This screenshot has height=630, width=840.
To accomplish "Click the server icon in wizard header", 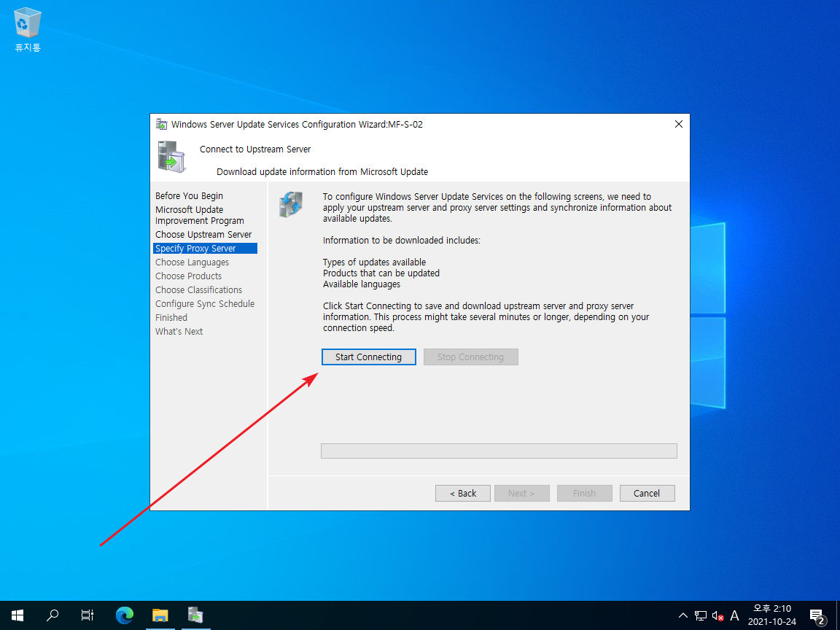I will (172, 157).
